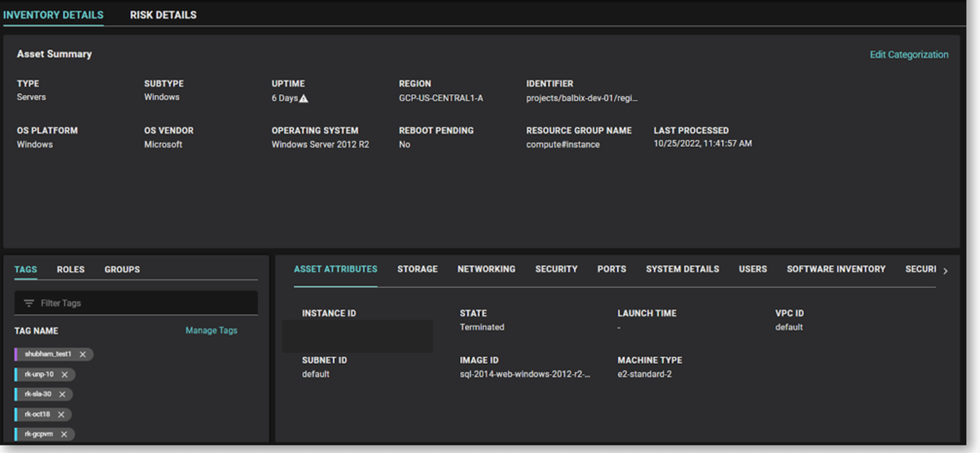
Task: View the Ports tab
Action: point(611,269)
